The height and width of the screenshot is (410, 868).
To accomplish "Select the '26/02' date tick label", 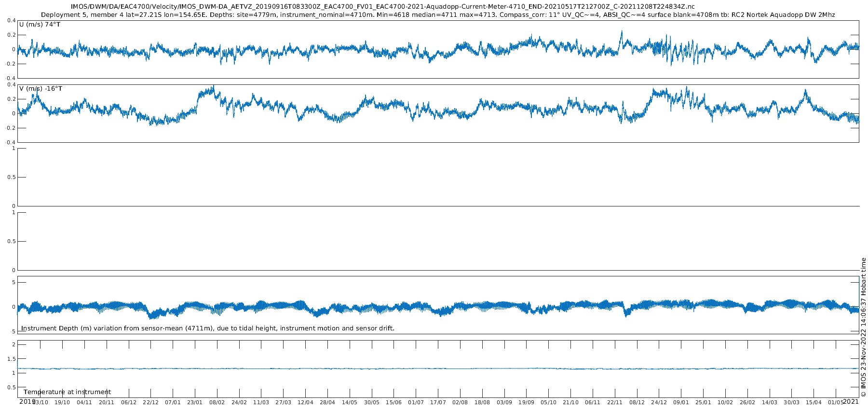I will [747, 402].
